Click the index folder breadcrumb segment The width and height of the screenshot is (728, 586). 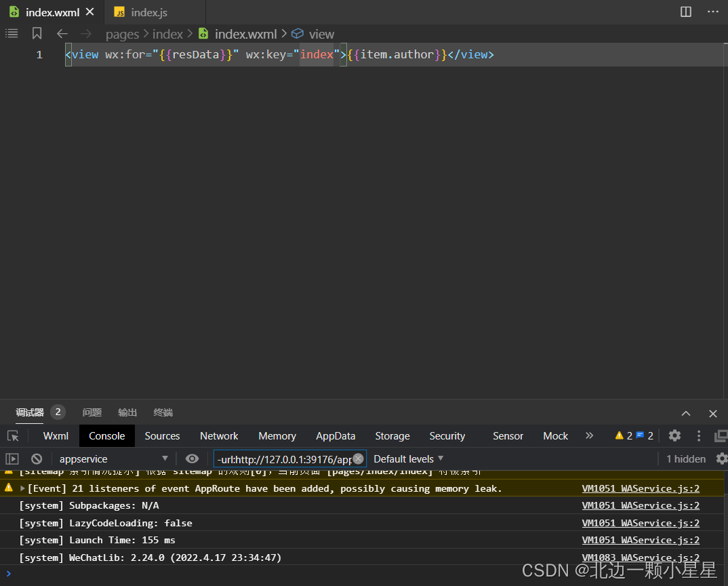pos(167,35)
